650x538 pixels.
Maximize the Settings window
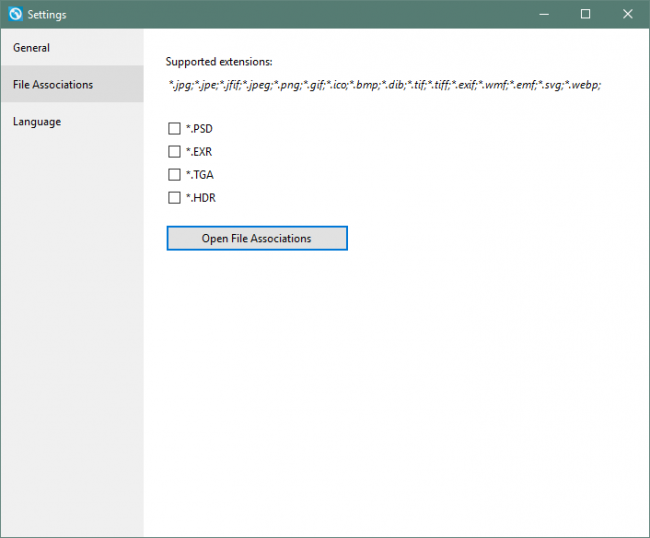click(x=586, y=14)
